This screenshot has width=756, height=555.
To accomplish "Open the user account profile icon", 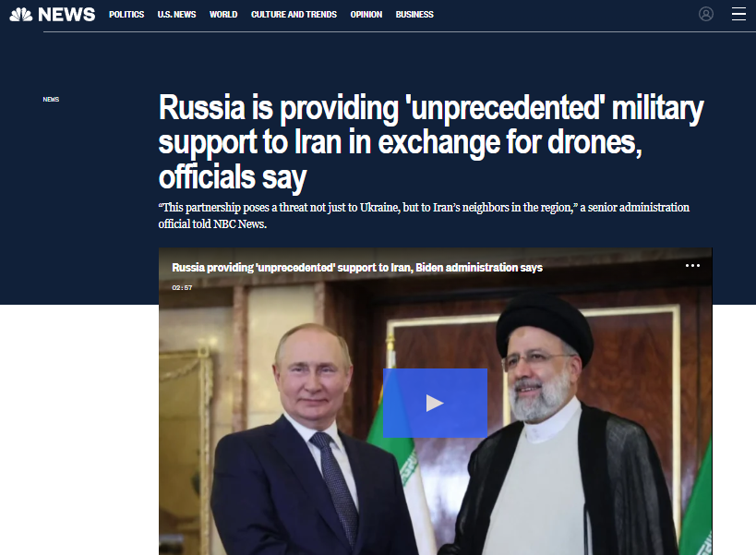I will pyautogui.click(x=706, y=14).
